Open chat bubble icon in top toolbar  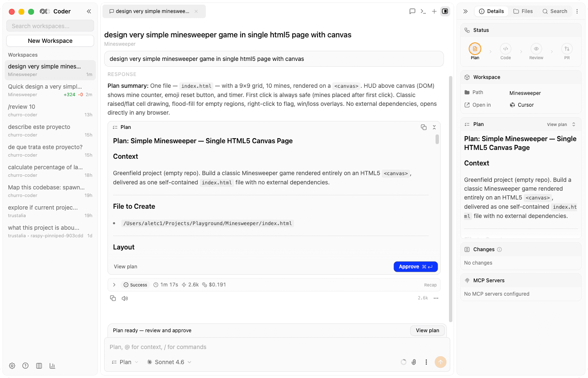coord(412,11)
